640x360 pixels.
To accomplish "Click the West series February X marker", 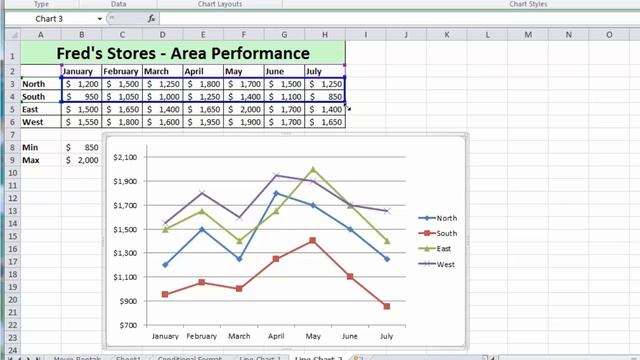I will click(x=202, y=193).
